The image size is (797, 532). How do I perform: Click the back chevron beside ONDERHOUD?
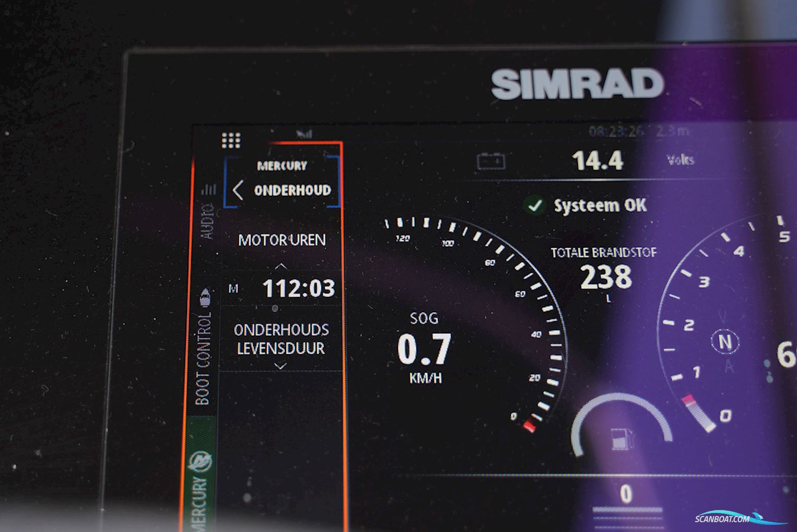[238, 190]
